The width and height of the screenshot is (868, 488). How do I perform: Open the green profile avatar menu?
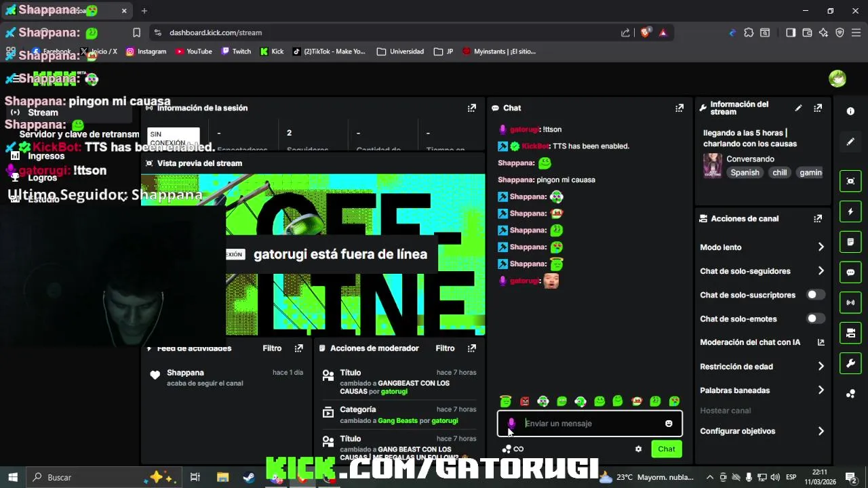837,79
